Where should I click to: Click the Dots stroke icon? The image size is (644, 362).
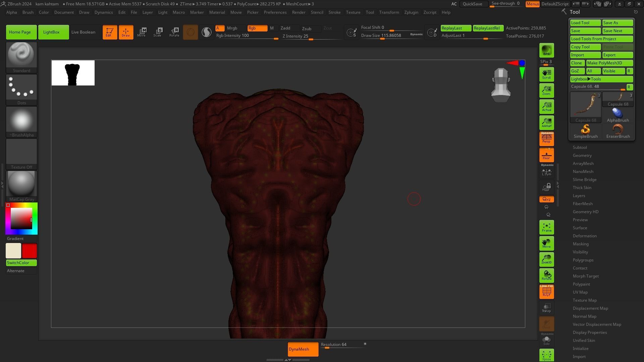click(21, 87)
